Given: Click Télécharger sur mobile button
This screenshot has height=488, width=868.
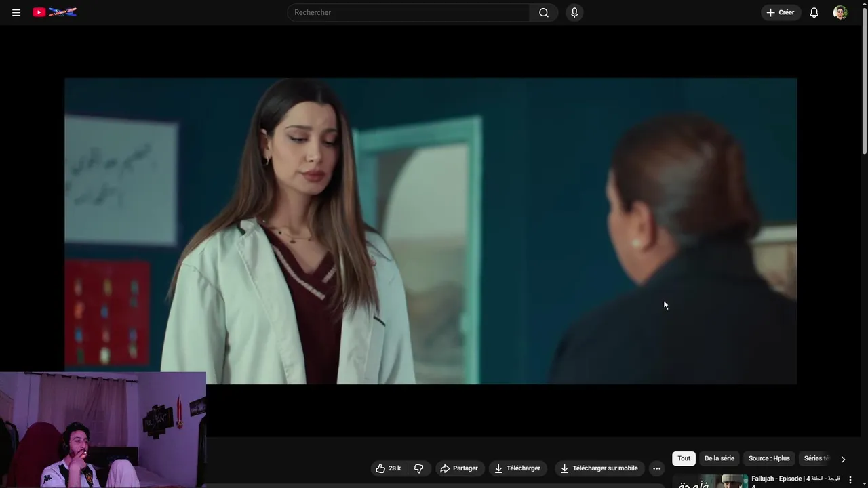Looking at the screenshot, I should (599, 468).
